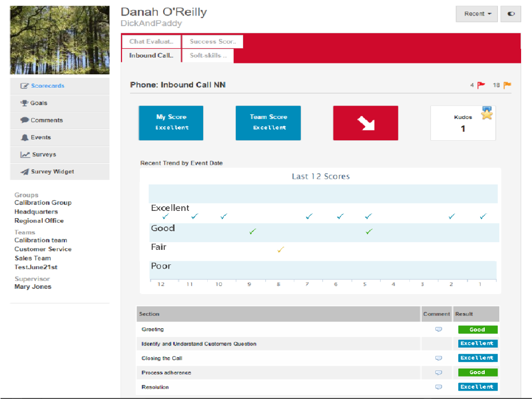Image resolution: width=532 pixels, height=399 pixels.
Task: Click the orange Fair checkmark at score 8
Action: click(x=281, y=250)
